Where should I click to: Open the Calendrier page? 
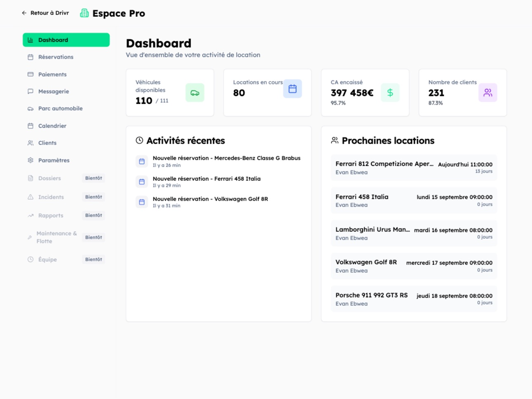coord(66,126)
